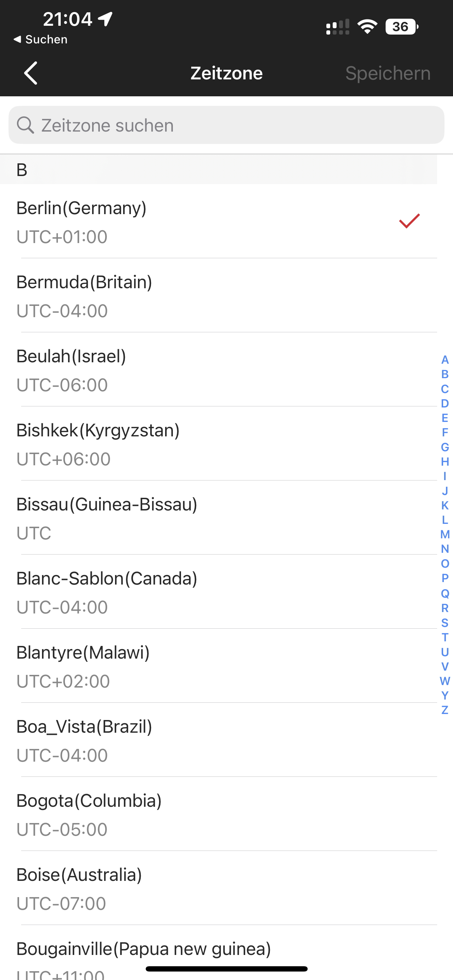The width and height of the screenshot is (453, 980).
Task: Tap the cellular signal icon
Action: [337, 27]
